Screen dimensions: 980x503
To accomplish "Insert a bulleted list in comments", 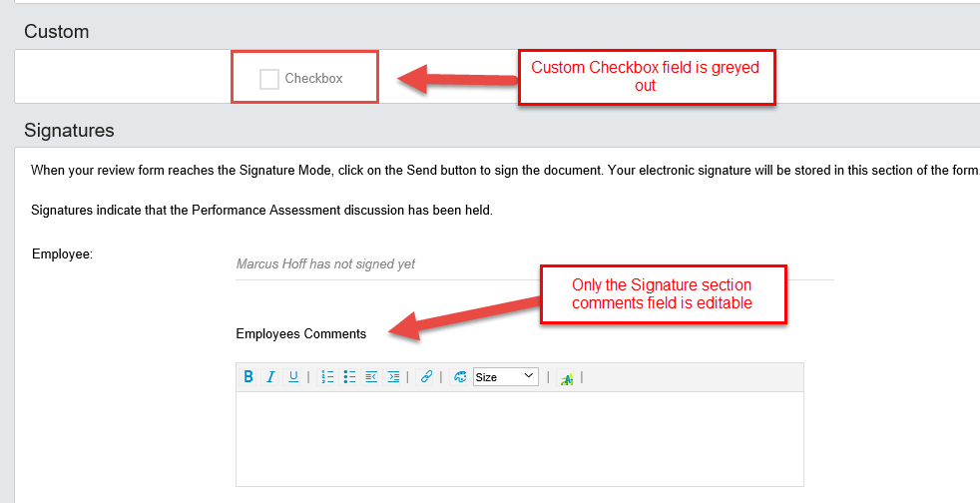I will [349, 377].
